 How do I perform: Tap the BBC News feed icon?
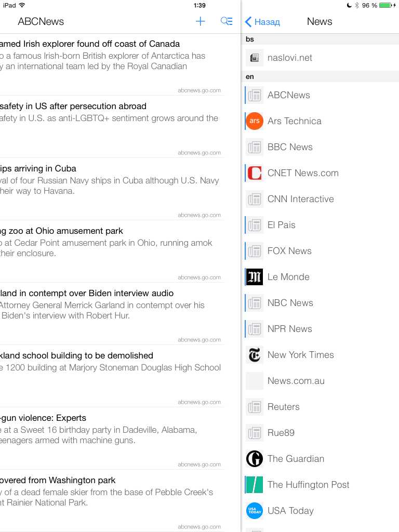tap(255, 147)
